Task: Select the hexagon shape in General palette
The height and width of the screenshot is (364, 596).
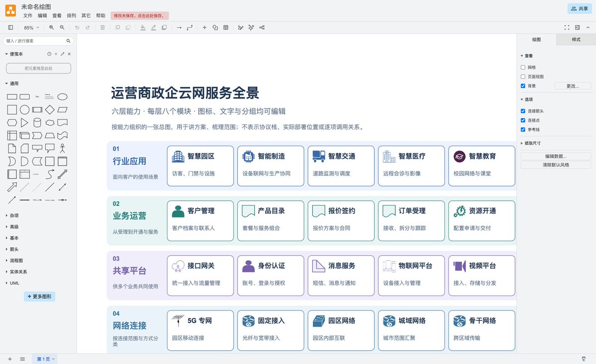Action: click(x=12, y=123)
